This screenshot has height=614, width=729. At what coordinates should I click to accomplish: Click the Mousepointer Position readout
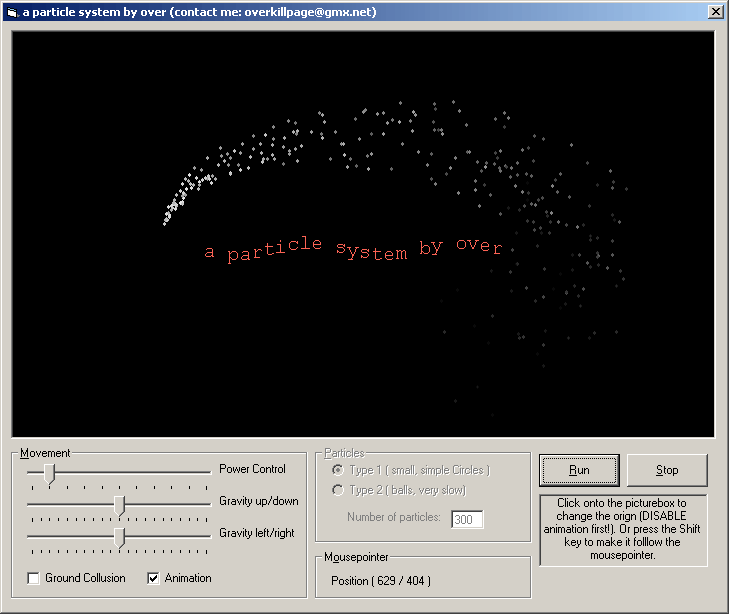coord(381,581)
